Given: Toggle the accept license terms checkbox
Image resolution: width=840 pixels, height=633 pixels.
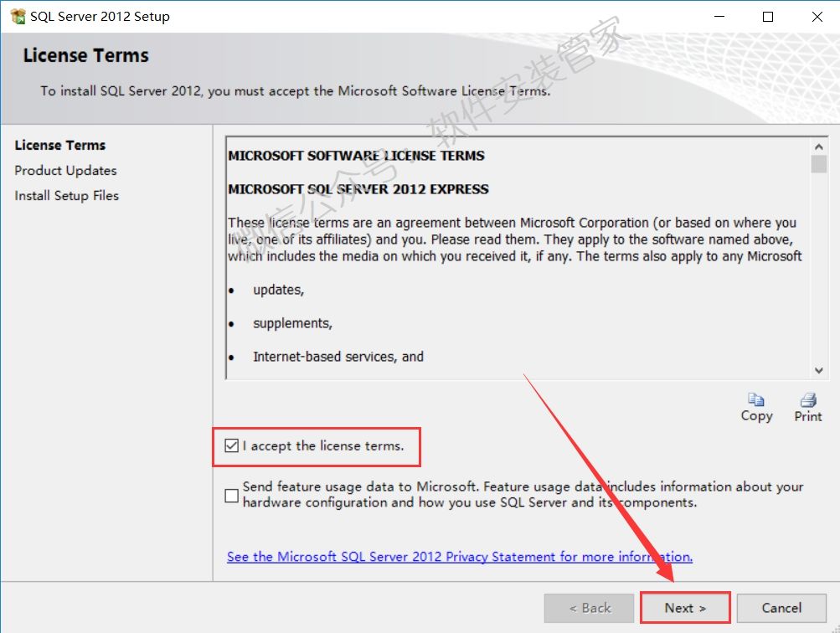Looking at the screenshot, I should 231,445.
